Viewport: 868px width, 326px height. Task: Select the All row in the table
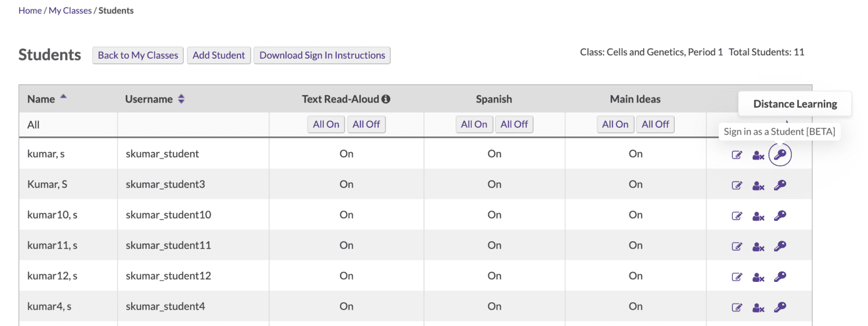point(33,124)
